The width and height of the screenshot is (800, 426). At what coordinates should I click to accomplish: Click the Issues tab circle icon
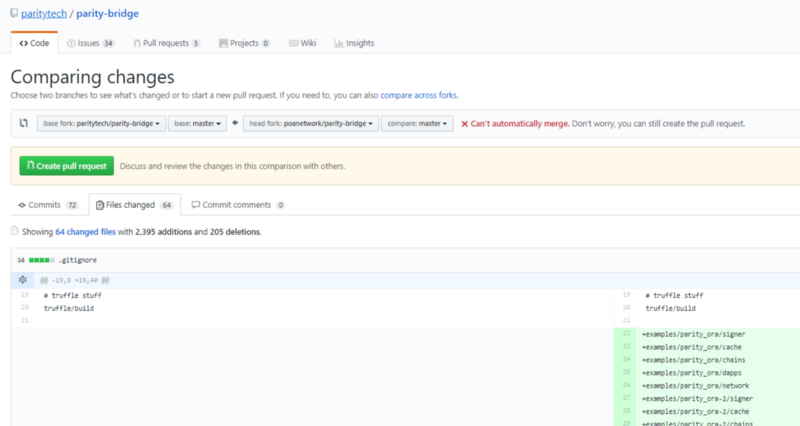71,43
